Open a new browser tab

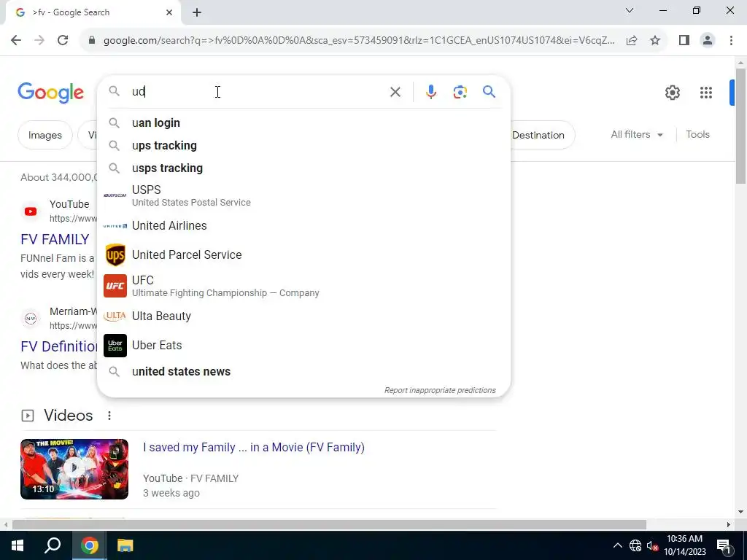coord(197,12)
